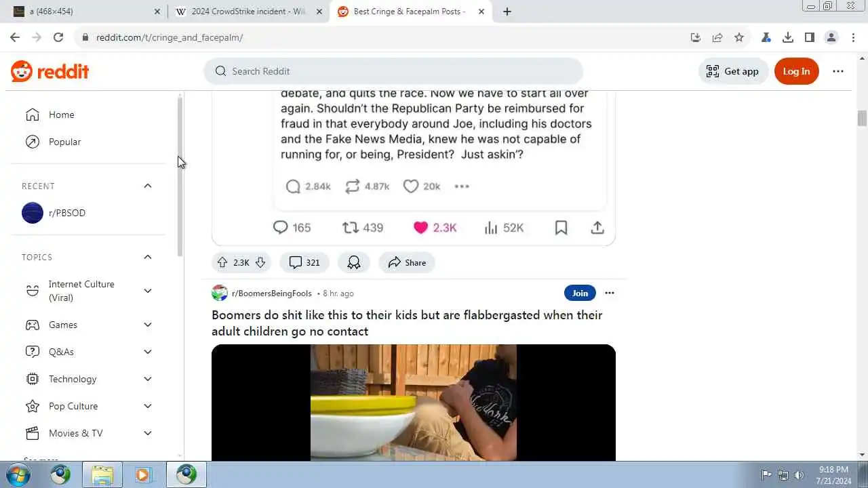Screen dimensions: 868x488
Task: Upvote the post with 2.3K votes
Action: [x=222, y=263]
